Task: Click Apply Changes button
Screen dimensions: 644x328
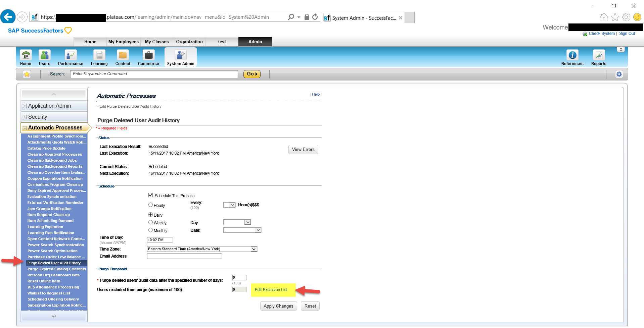Action: 278,306
